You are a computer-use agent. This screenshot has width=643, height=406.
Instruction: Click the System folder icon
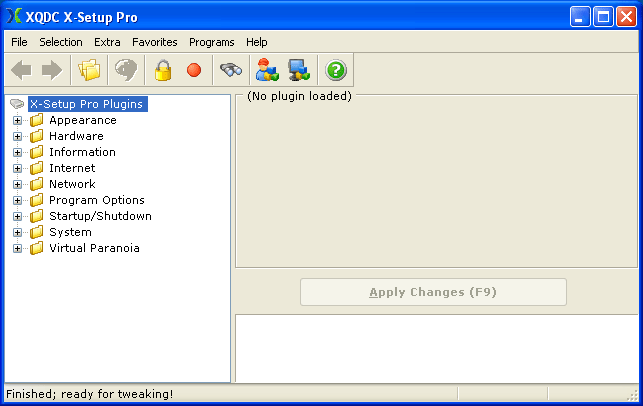pos(36,232)
